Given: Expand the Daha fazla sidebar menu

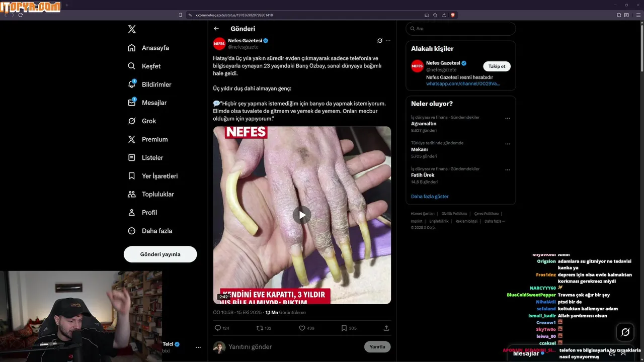Looking at the screenshot, I should [x=150, y=231].
